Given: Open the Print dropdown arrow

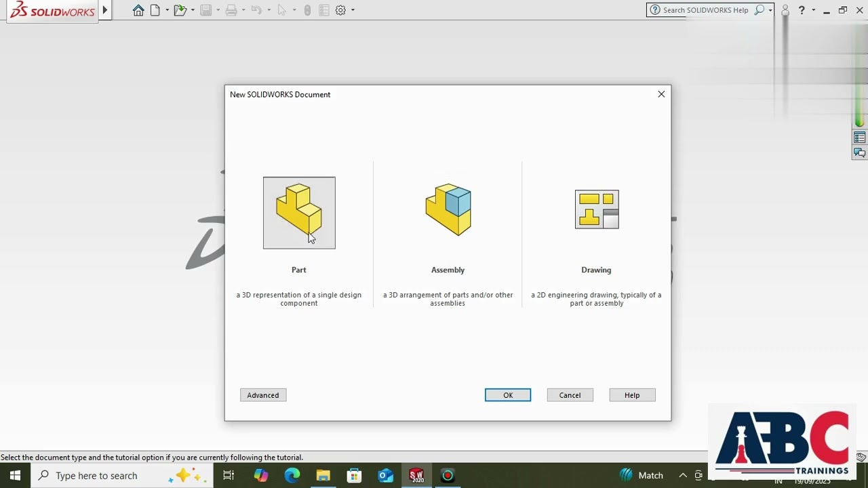Looking at the screenshot, I should pos(243,10).
